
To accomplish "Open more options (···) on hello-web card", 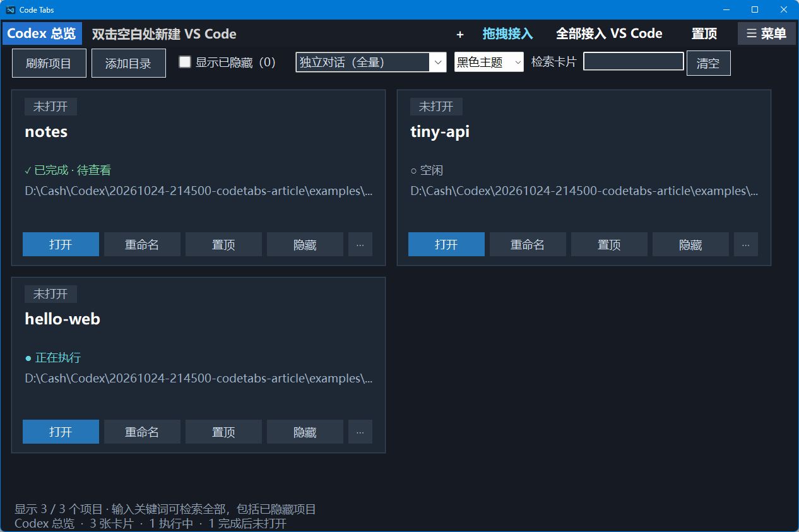I will 360,432.
